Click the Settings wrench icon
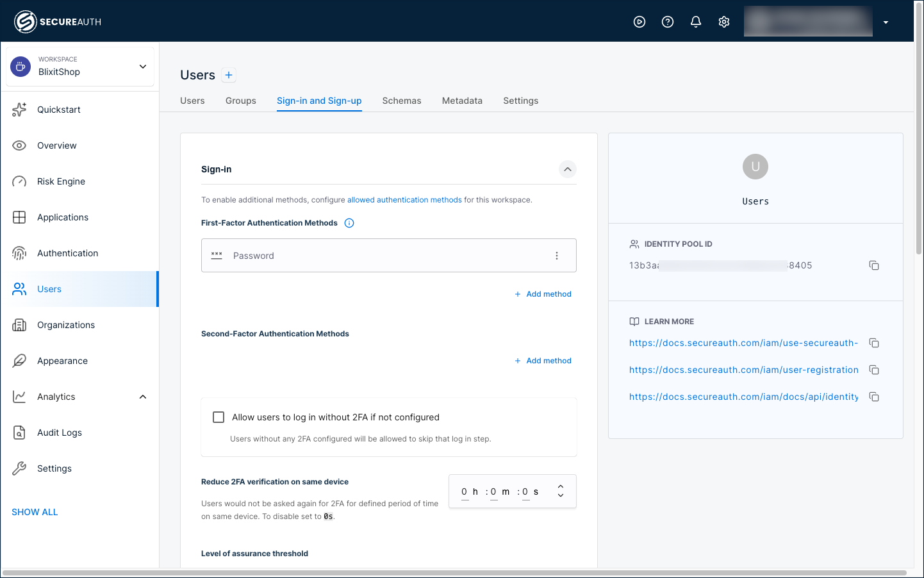Screen dimensions: 924x578 [x=19, y=468]
